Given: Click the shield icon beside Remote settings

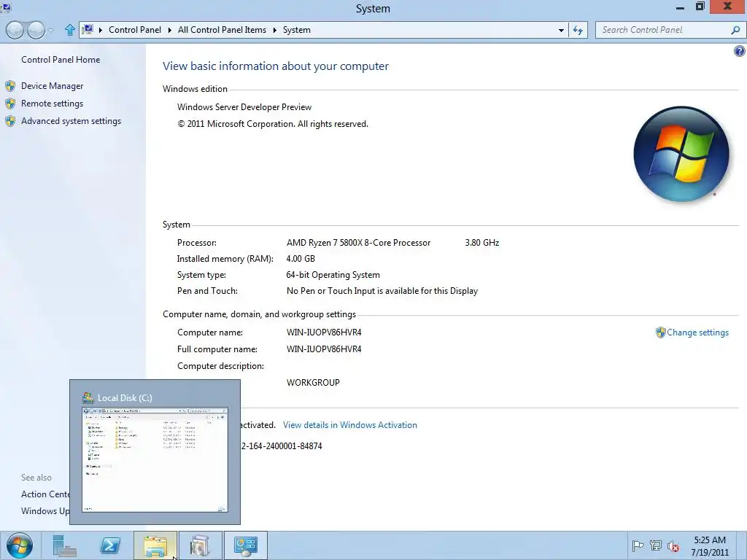Looking at the screenshot, I should (x=10, y=104).
